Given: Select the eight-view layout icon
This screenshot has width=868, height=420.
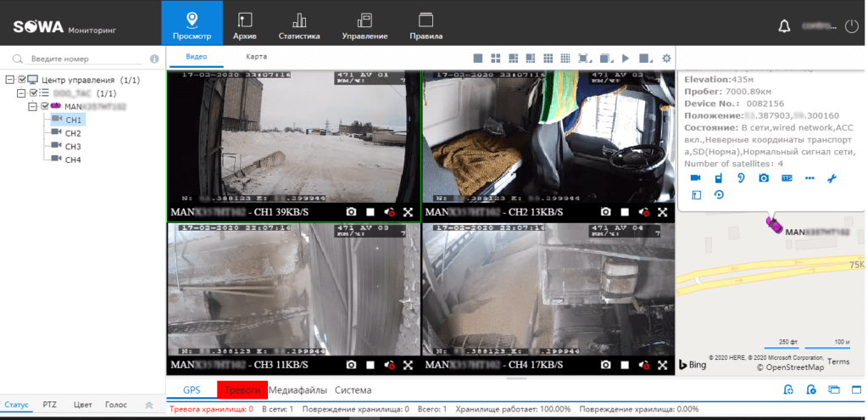Looking at the screenshot, I should pyautogui.click(x=531, y=59).
